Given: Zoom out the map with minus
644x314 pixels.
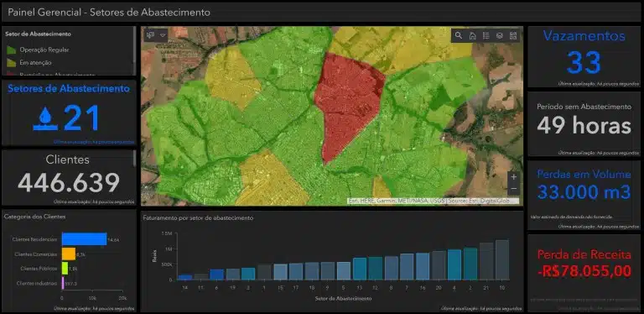Looking at the screenshot, I should click(x=513, y=189).
